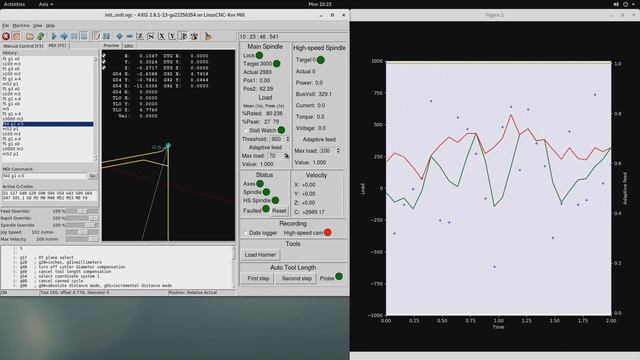Click the Jog Speed slider

coord(82,232)
